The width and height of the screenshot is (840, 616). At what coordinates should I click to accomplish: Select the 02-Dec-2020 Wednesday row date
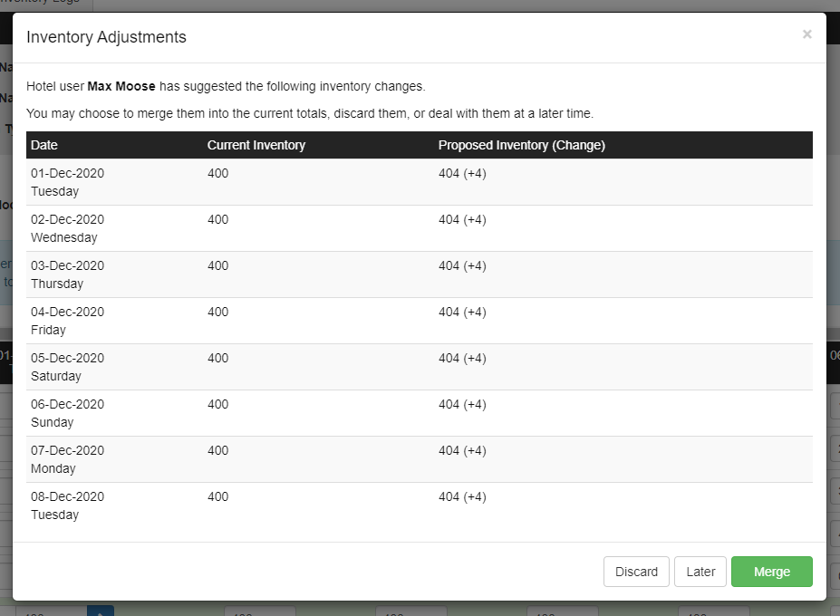tap(67, 228)
